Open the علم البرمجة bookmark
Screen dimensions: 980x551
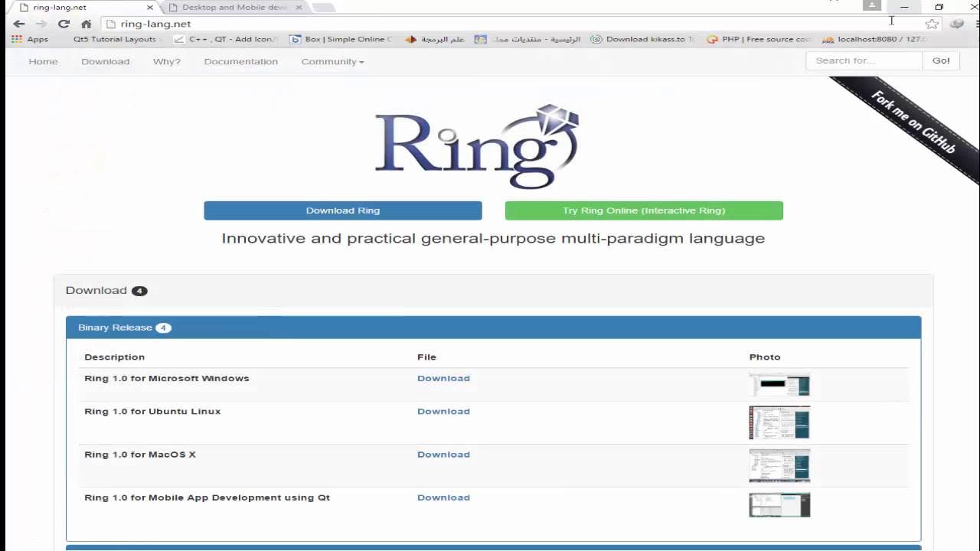coord(435,39)
